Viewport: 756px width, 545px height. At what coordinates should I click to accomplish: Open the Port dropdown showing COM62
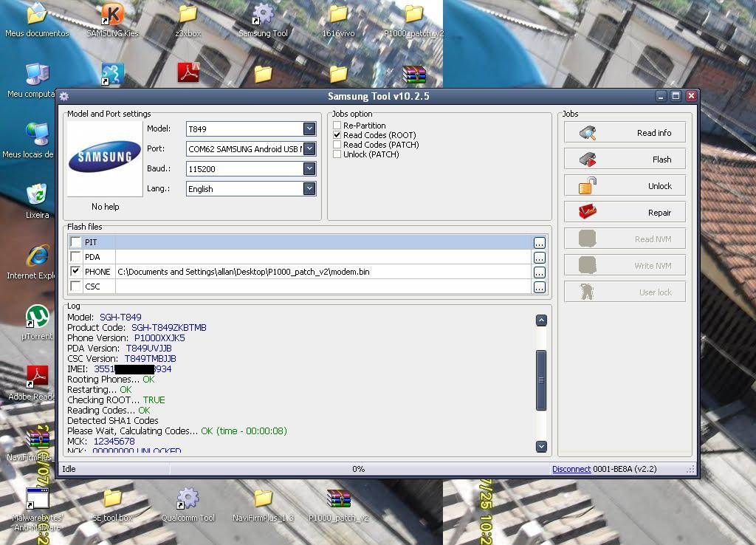[309, 148]
